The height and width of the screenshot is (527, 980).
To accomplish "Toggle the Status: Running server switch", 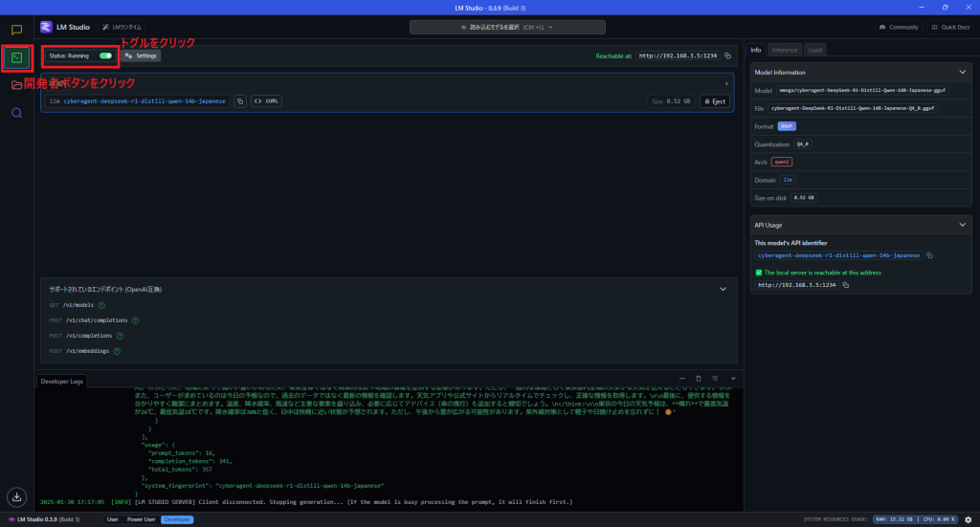I will [x=105, y=55].
